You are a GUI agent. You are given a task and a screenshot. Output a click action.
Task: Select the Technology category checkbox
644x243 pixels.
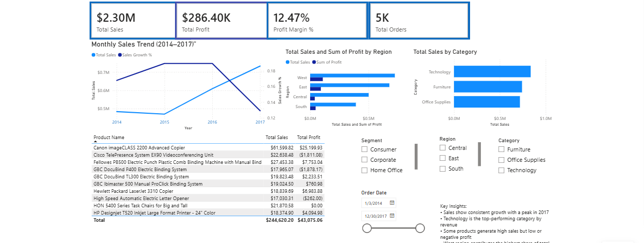tap(501, 170)
